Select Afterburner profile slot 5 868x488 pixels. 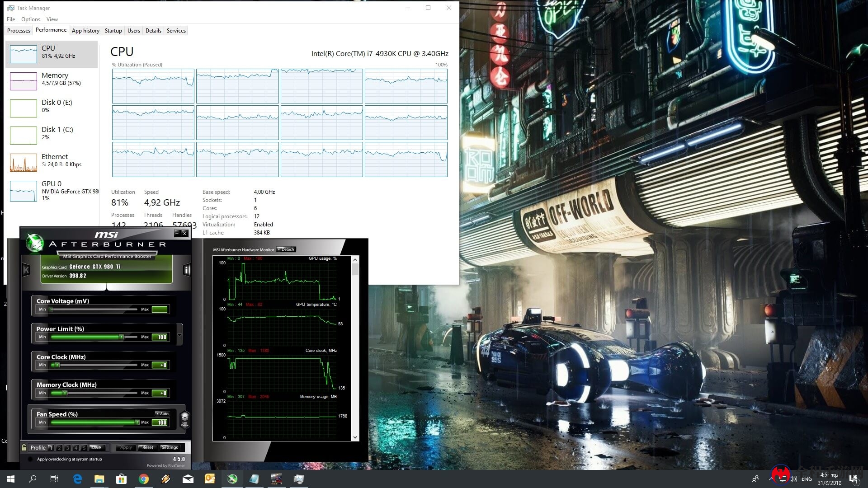coord(84,448)
